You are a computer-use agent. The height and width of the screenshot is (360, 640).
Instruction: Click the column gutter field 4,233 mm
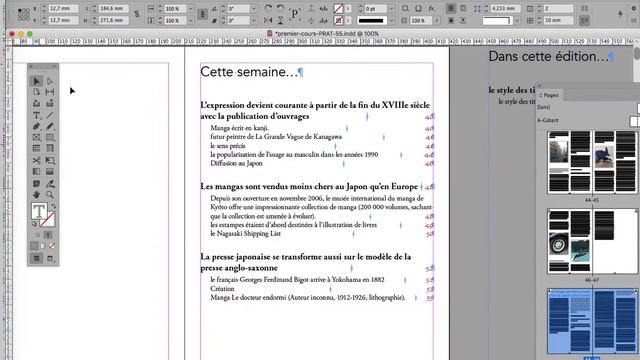point(505,8)
